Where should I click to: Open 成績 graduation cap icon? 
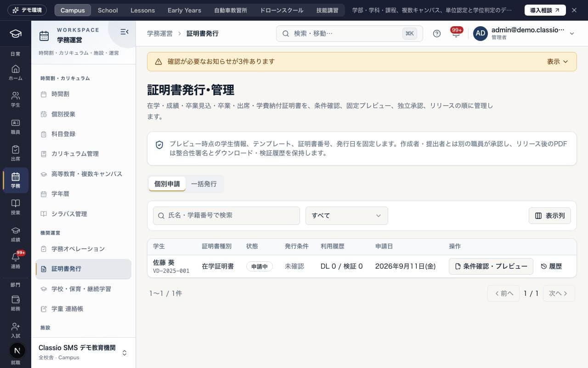[x=16, y=234]
